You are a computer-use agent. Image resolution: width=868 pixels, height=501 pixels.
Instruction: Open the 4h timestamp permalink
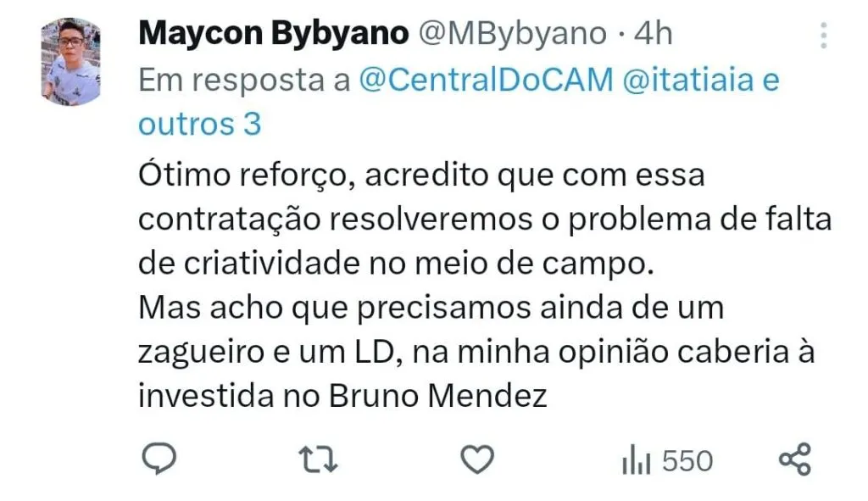coord(654,34)
